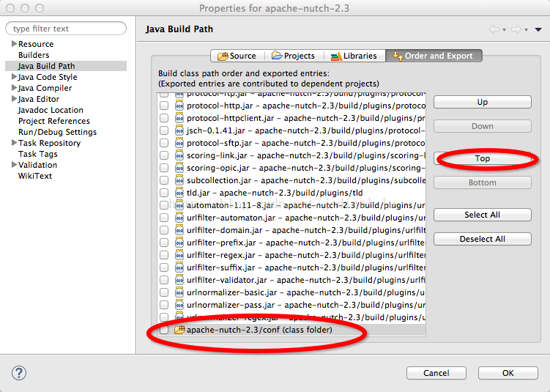Open the Project References page

click(x=54, y=121)
